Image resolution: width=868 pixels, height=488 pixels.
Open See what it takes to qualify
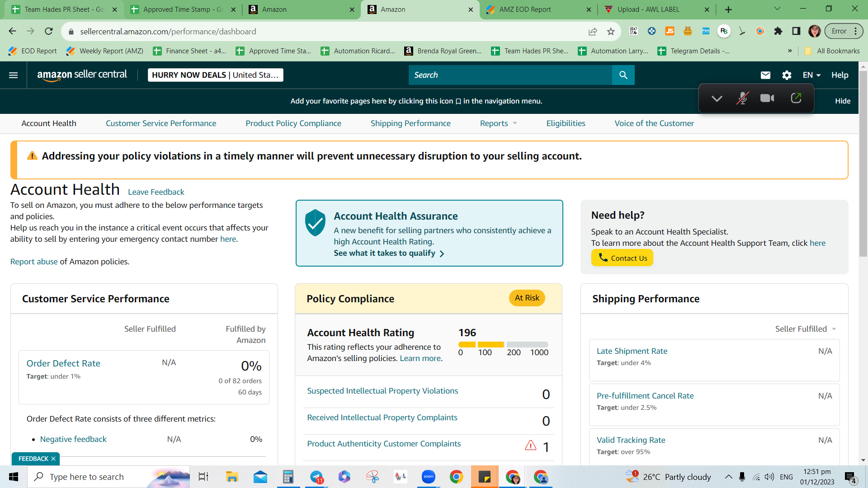389,253
